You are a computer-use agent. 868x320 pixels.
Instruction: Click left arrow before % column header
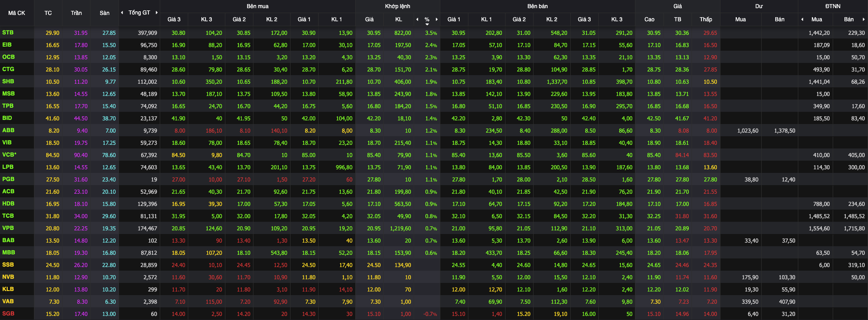(x=417, y=19)
